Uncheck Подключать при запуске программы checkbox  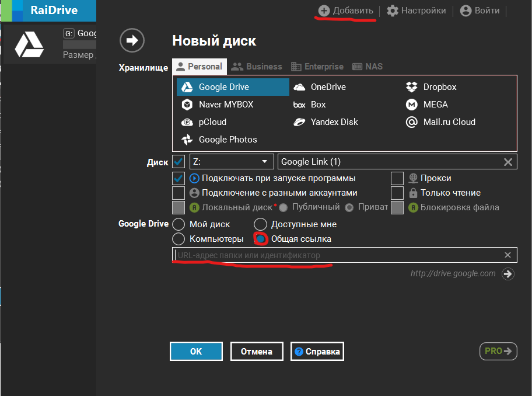pyautogui.click(x=178, y=178)
